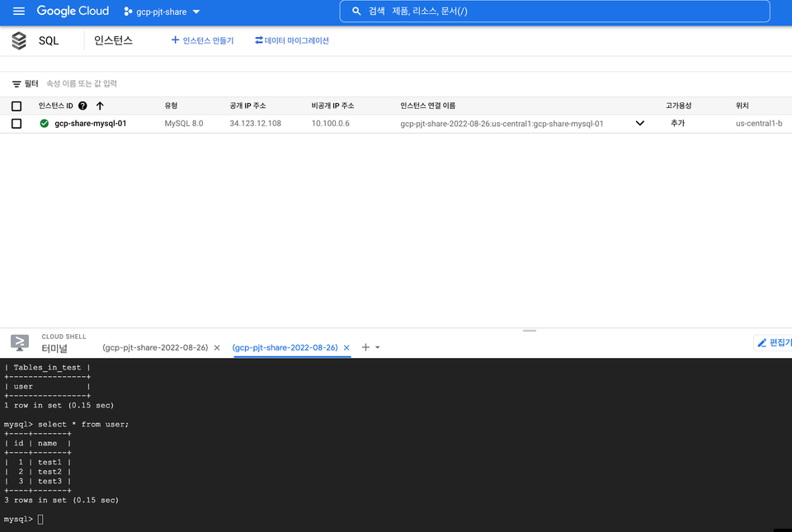This screenshot has width=792, height=532.
Task: Select the gcp-share-mysql-01 row checkbox
Action: tap(16, 124)
